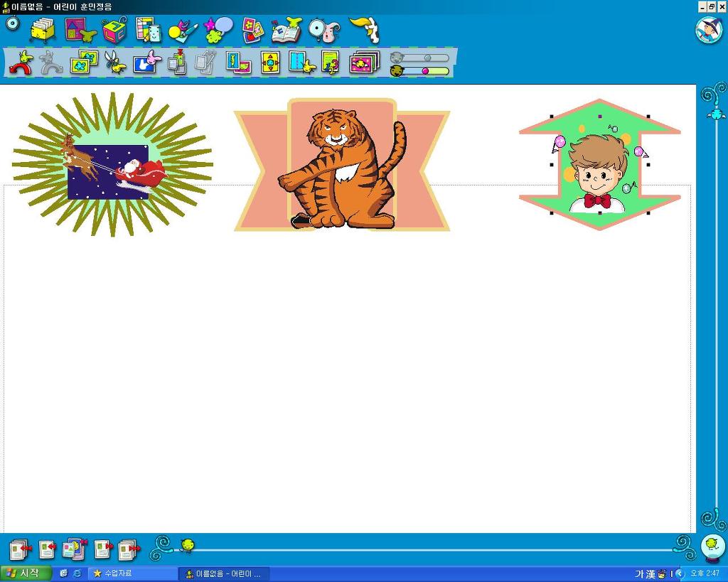
Task: Jump to the last page button
Action: click(x=129, y=550)
